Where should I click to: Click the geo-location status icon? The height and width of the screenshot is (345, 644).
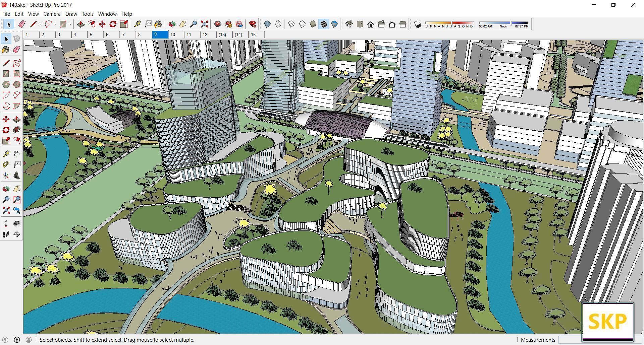click(5, 340)
